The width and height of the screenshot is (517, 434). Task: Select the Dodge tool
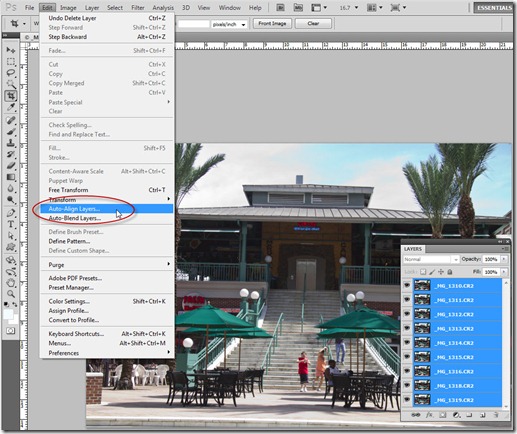click(x=11, y=200)
